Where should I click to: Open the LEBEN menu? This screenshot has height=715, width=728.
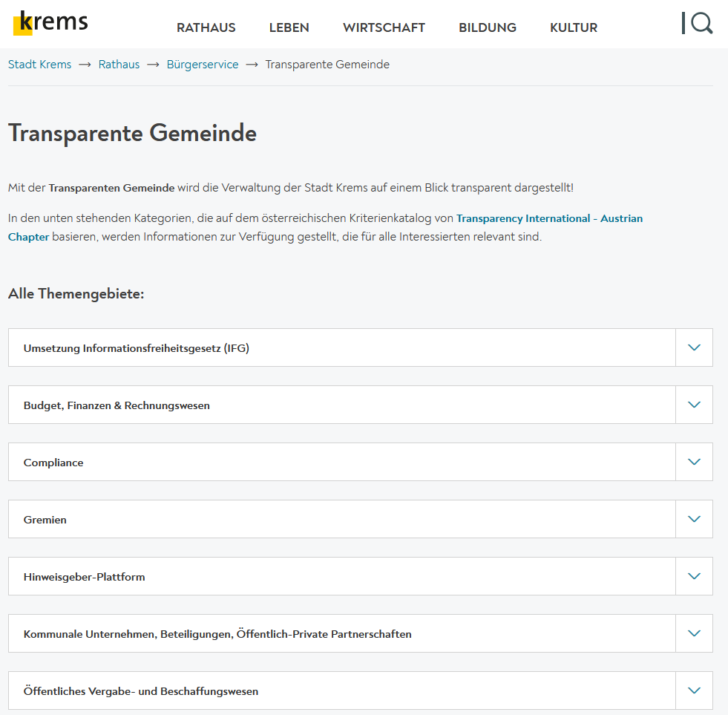pos(289,27)
